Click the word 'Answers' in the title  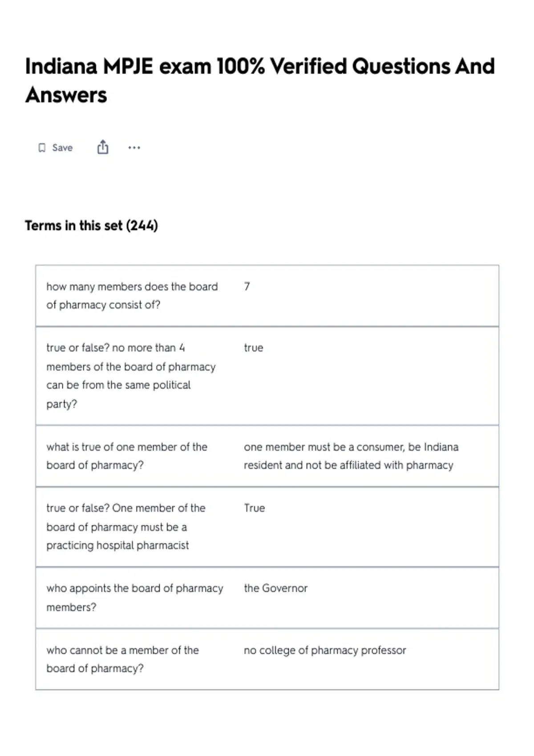point(66,95)
